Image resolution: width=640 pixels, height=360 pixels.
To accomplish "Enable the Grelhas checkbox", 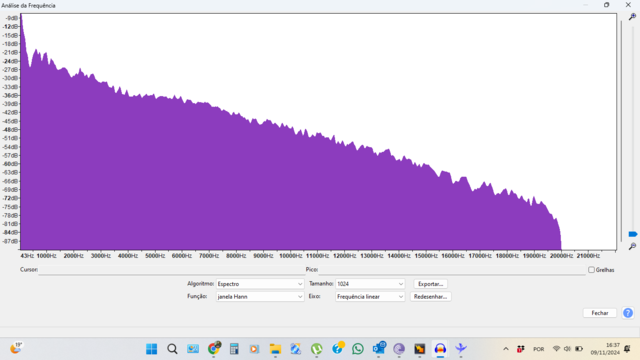I will [x=591, y=270].
